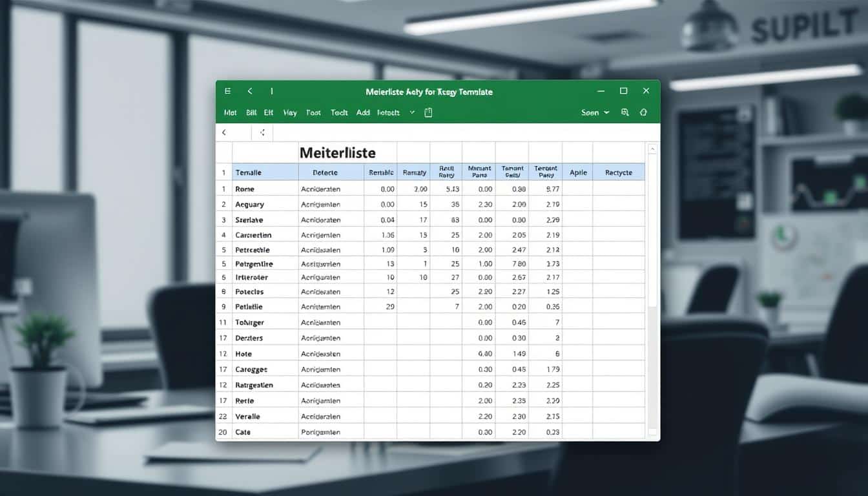This screenshot has width=868, height=496.
Task: Select the cell with value 29 in Petlellie row
Action: (380, 307)
